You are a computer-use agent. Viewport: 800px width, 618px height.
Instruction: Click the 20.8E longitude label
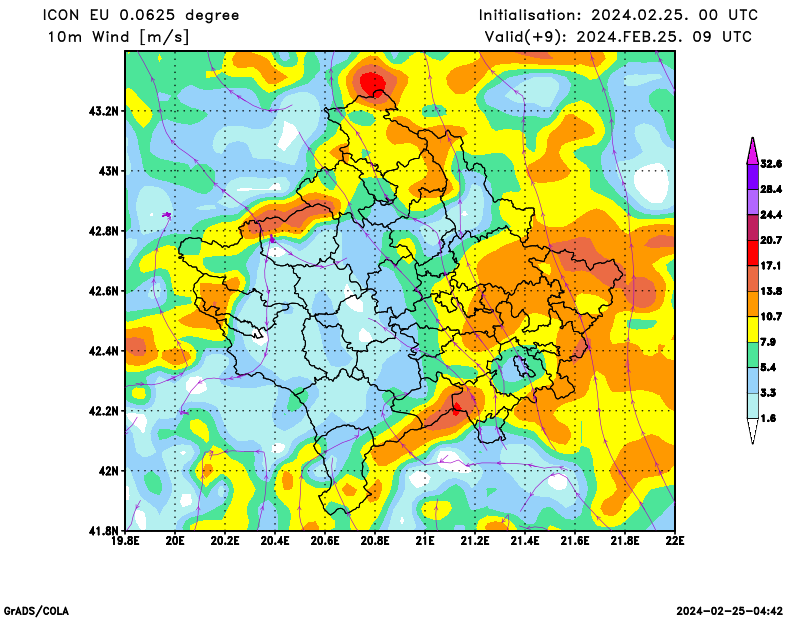click(375, 541)
